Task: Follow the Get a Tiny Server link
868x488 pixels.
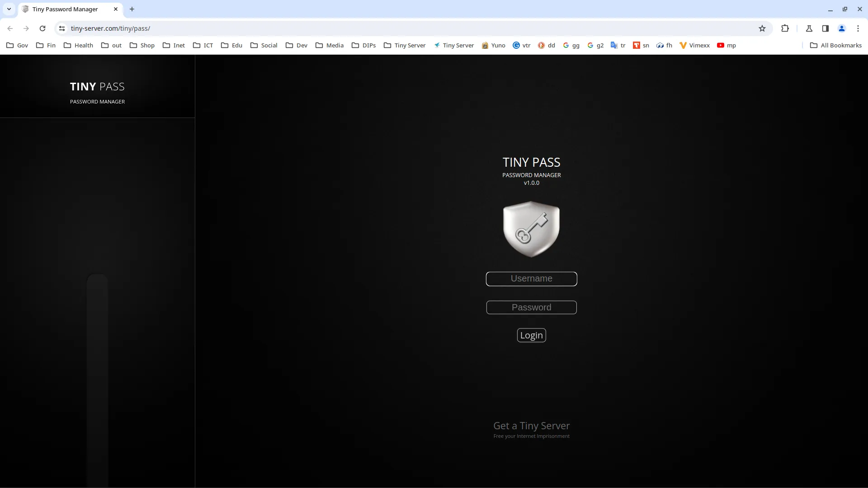Action: (531, 425)
